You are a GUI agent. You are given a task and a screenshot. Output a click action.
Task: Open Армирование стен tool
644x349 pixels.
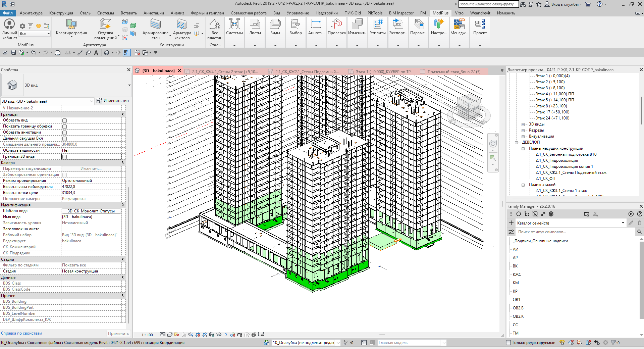(x=155, y=29)
